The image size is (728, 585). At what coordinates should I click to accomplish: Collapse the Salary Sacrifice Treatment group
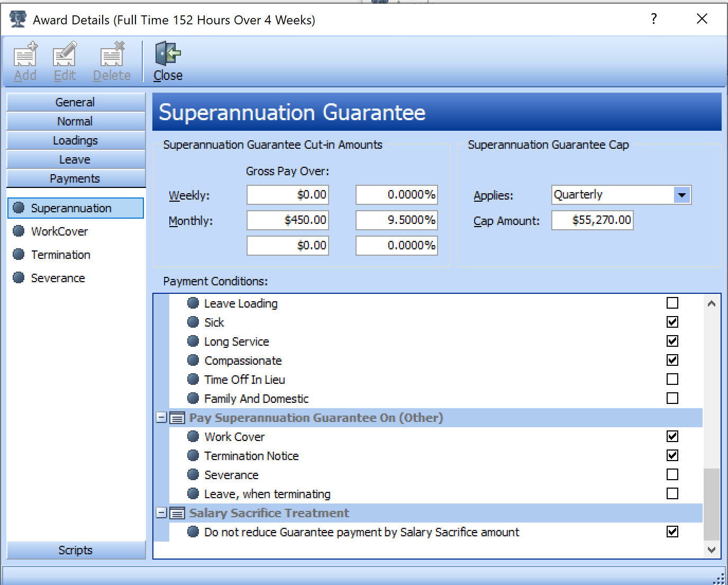click(162, 513)
